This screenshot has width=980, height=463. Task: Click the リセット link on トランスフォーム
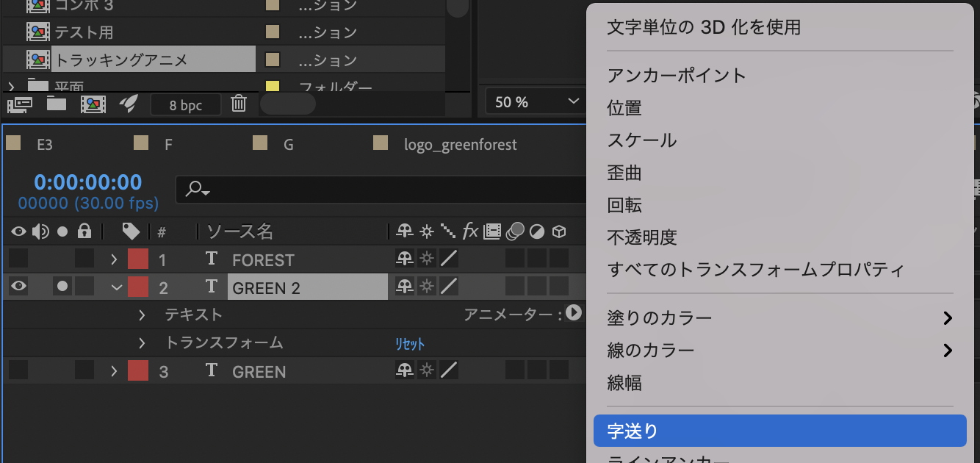pos(409,342)
